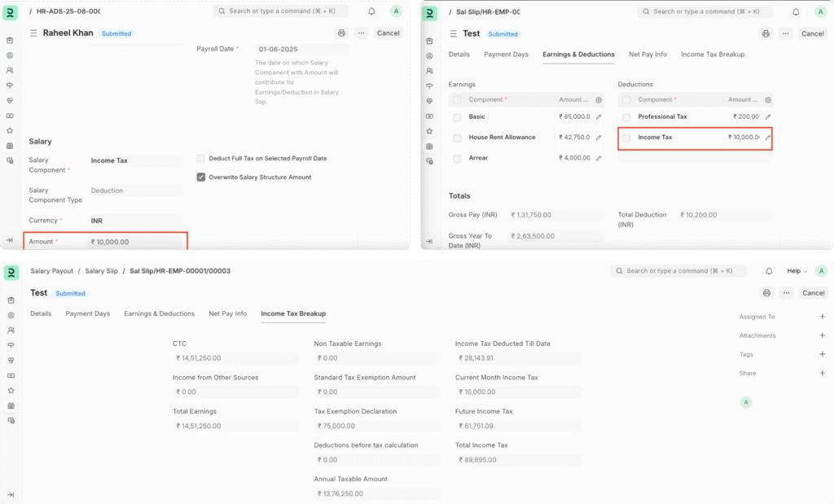The height and width of the screenshot is (504, 834).
Task: Enable Deduct Full Tax on Selected Payroll Date
Action: 201,158
